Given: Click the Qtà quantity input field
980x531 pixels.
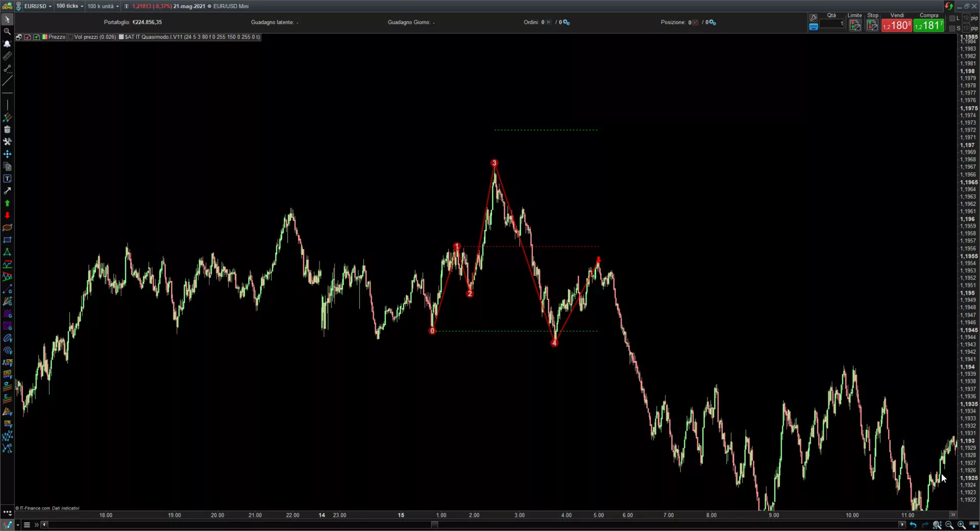Looking at the screenshot, I should click(831, 23).
